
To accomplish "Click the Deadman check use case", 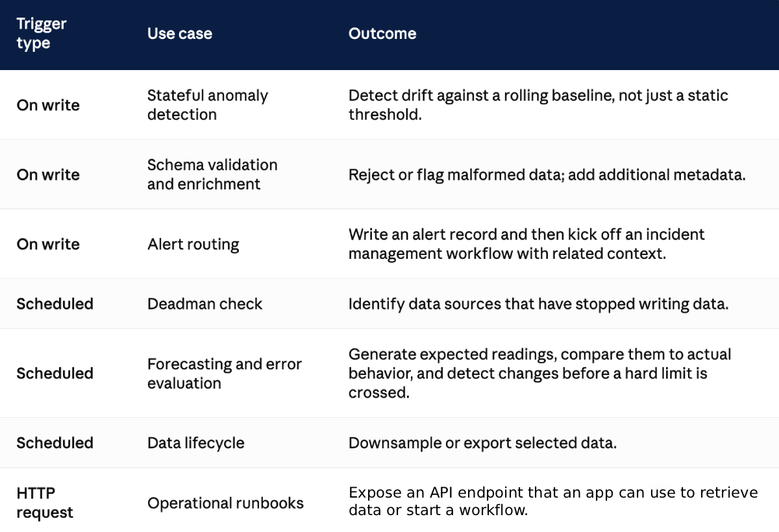I will pos(205,304).
